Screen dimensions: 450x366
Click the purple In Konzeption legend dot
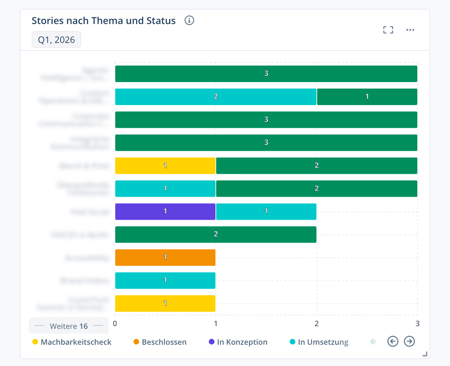pos(211,342)
